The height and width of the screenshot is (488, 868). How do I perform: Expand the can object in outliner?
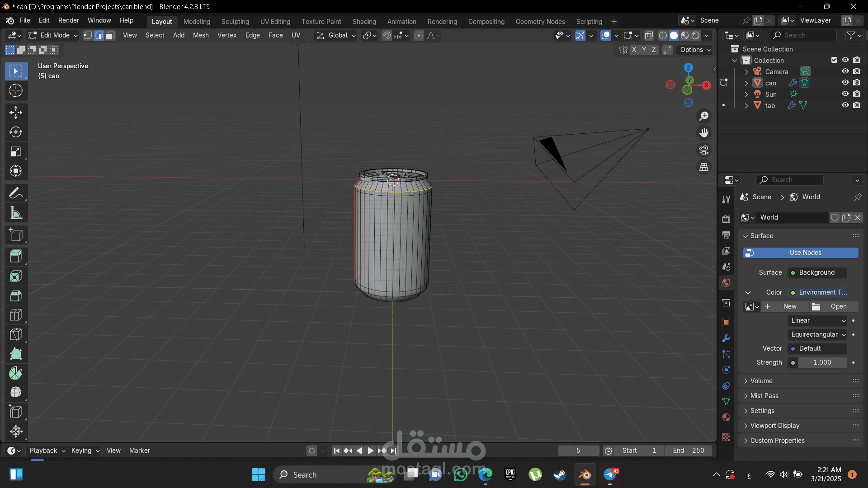coord(746,83)
